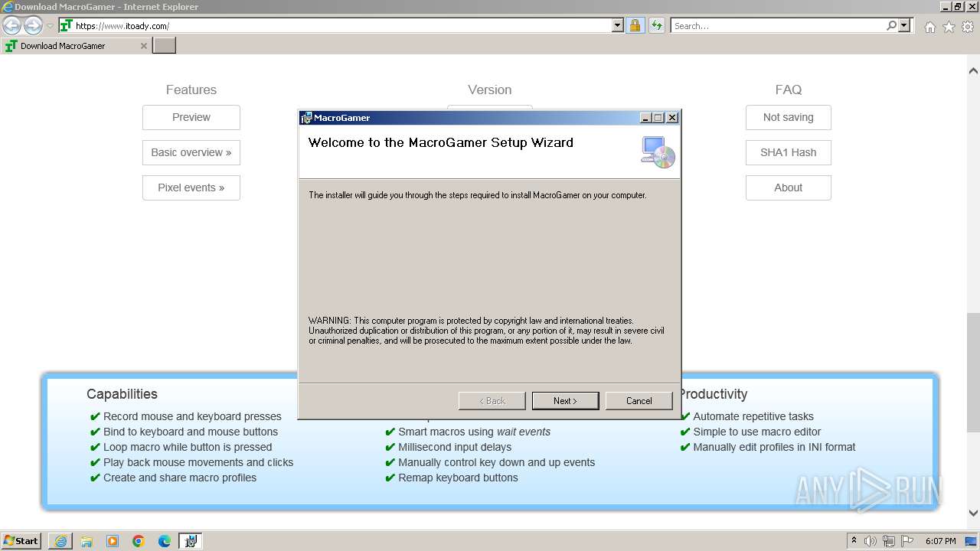Click the volume speaker tray icon
The image size is (980, 551).
[x=871, y=541]
